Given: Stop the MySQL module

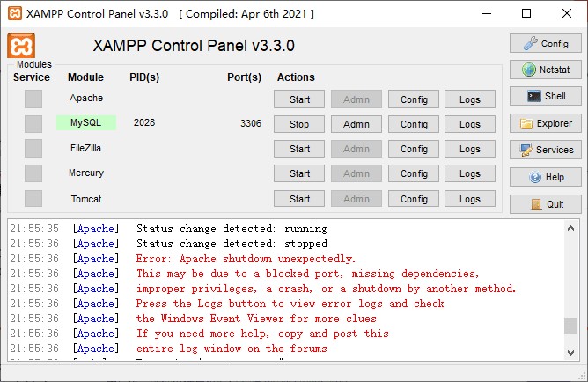Looking at the screenshot, I should pos(299,124).
